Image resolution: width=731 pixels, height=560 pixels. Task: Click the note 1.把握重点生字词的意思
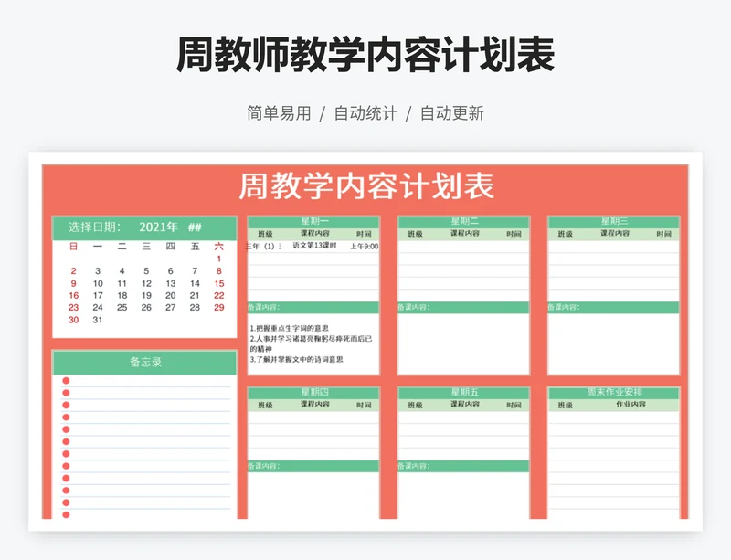pyautogui.click(x=289, y=328)
